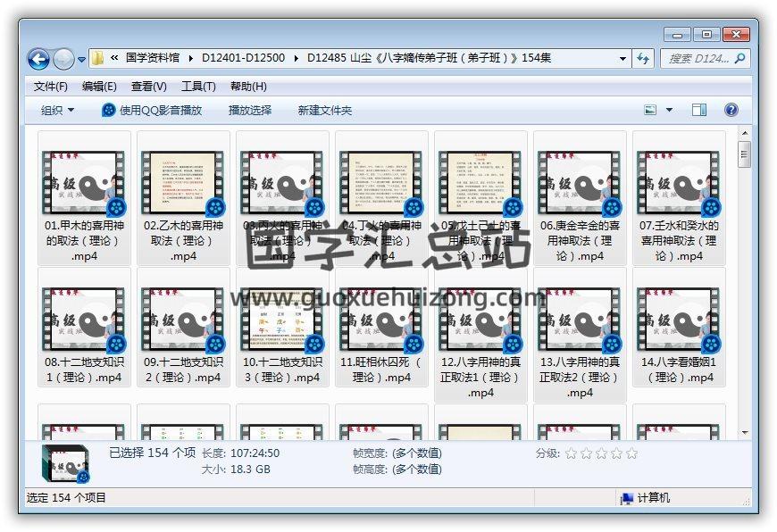Click the vertical scrollbar down arrow
The image size is (777, 532).
[744, 432]
